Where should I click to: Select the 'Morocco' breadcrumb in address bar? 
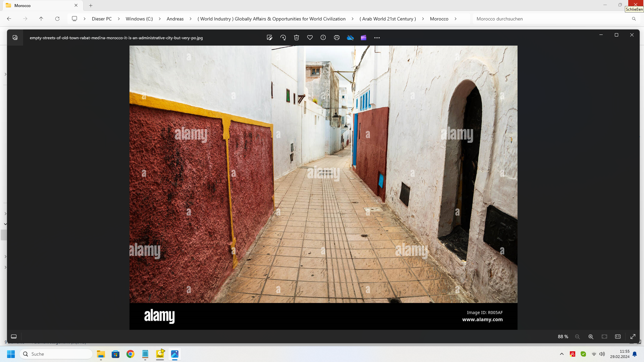pos(439,19)
